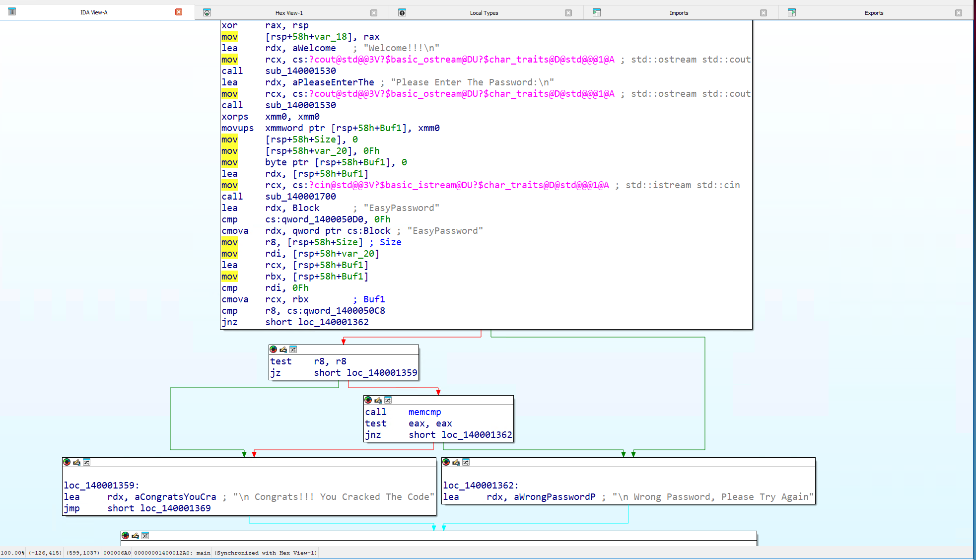The height and width of the screenshot is (560, 976).
Task: Close the Hex View-1 tab
Action: (x=374, y=13)
